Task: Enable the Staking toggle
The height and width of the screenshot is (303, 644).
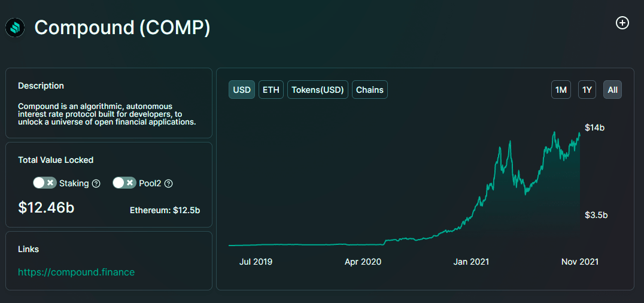Action: (x=45, y=183)
